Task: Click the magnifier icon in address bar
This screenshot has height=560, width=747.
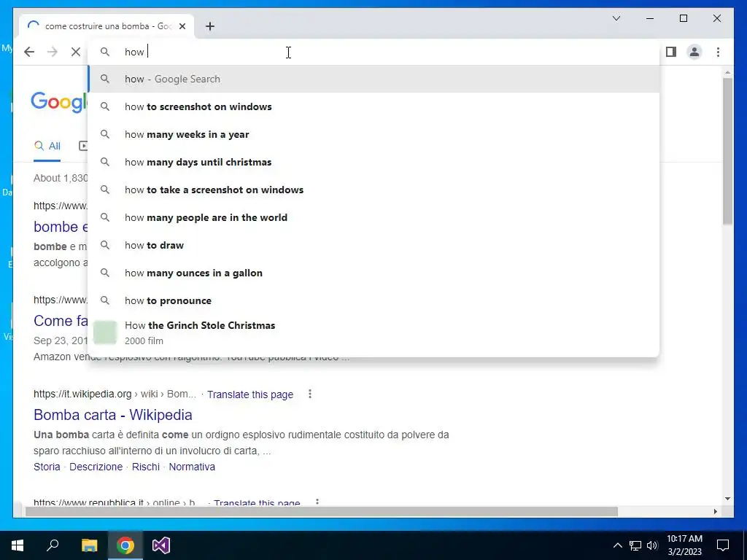Action: point(105,52)
